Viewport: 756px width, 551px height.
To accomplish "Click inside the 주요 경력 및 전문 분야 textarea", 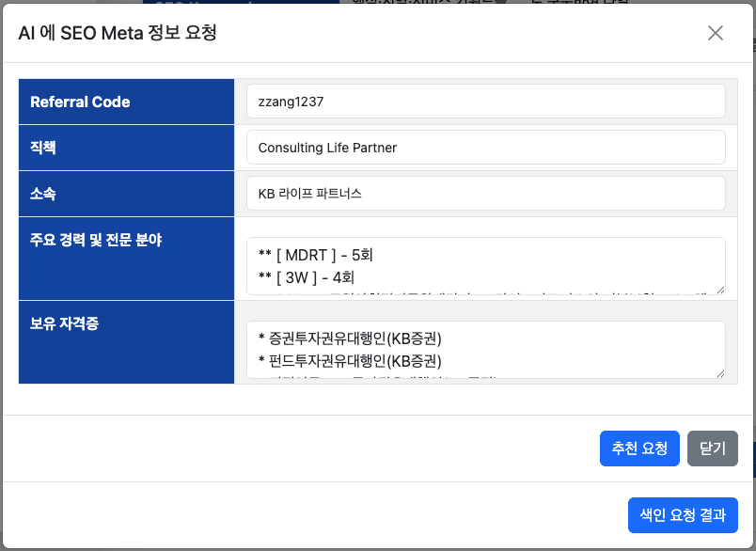I will [485, 265].
